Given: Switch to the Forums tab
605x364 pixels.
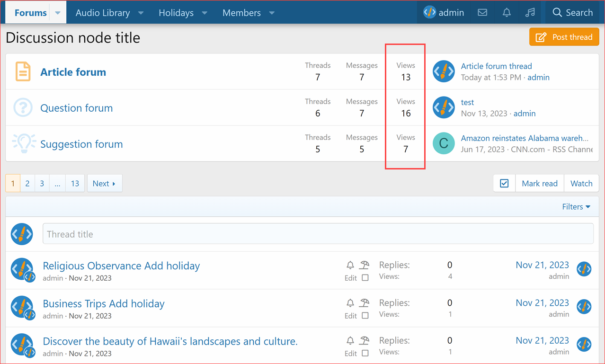Looking at the screenshot, I should (x=30, y=12).
